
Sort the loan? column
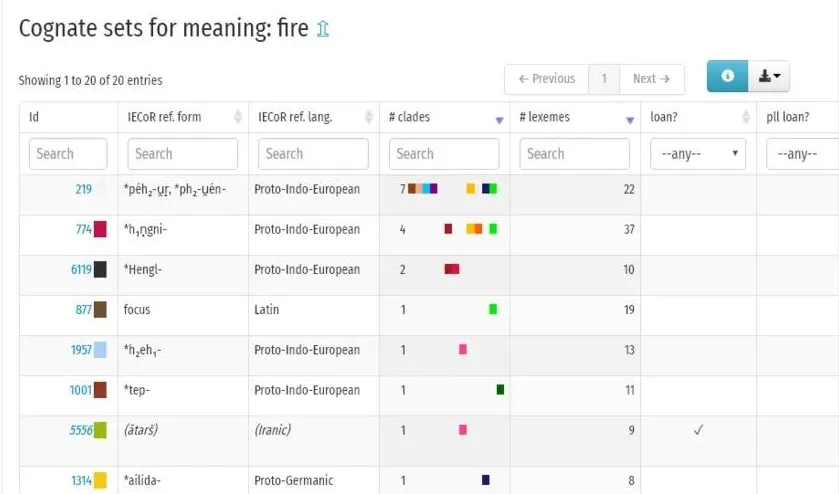tap(745, 118)
